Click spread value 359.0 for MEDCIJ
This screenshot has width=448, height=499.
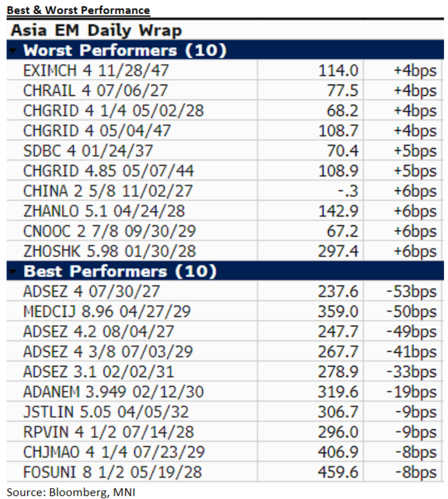[x=338, y=311]
